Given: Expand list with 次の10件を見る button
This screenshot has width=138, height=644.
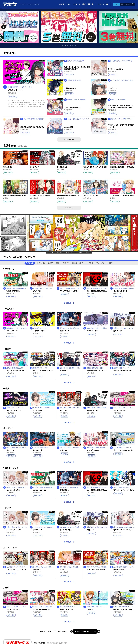Looking at the screenshot, I should pos(69,140).
